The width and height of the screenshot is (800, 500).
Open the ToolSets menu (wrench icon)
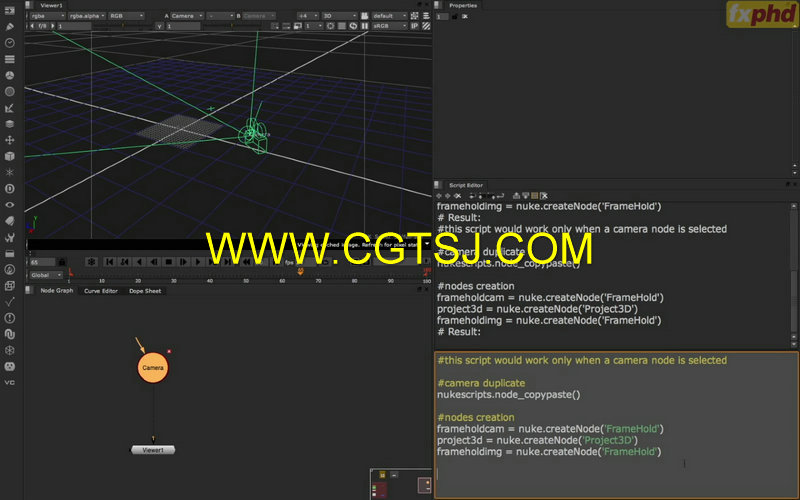(x=9, y=237)
